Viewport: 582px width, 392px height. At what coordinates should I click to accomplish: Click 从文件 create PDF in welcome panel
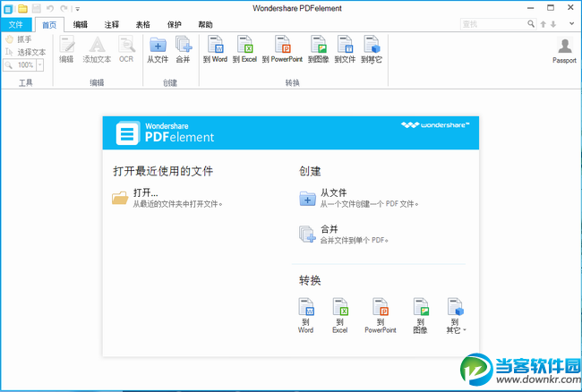pos(359,198)
